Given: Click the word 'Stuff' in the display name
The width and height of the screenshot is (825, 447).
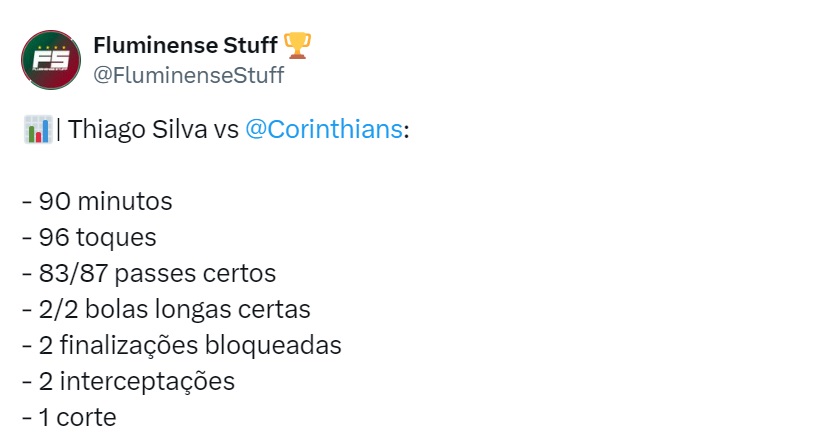Looking at the screenshot, I should [250, 45].
